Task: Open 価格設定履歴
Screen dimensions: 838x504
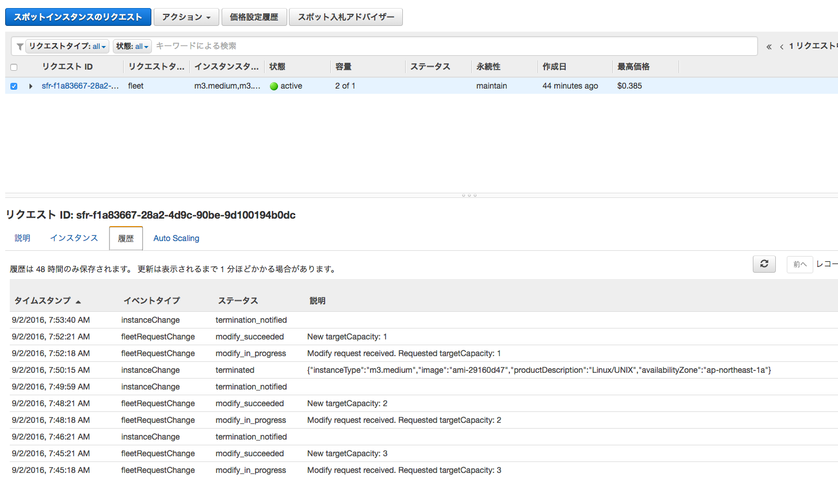Action: (254, 17)
